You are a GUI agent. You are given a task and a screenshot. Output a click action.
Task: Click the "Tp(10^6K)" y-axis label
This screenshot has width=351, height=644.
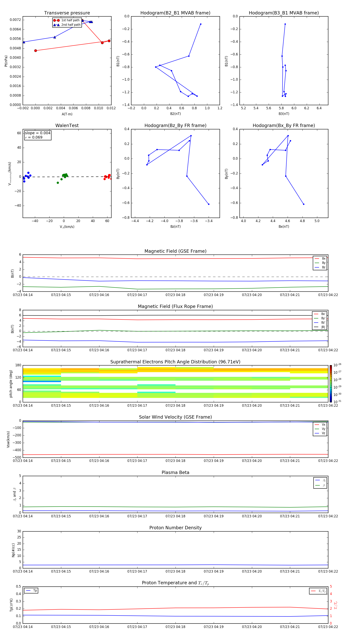click(x=11, y=605)
